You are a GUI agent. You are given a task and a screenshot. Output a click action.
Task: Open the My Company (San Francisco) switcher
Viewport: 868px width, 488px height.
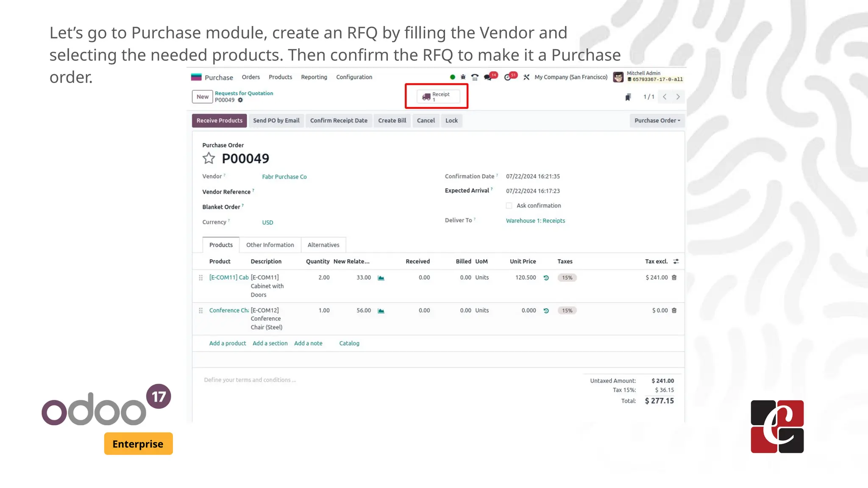click(570, 77)
